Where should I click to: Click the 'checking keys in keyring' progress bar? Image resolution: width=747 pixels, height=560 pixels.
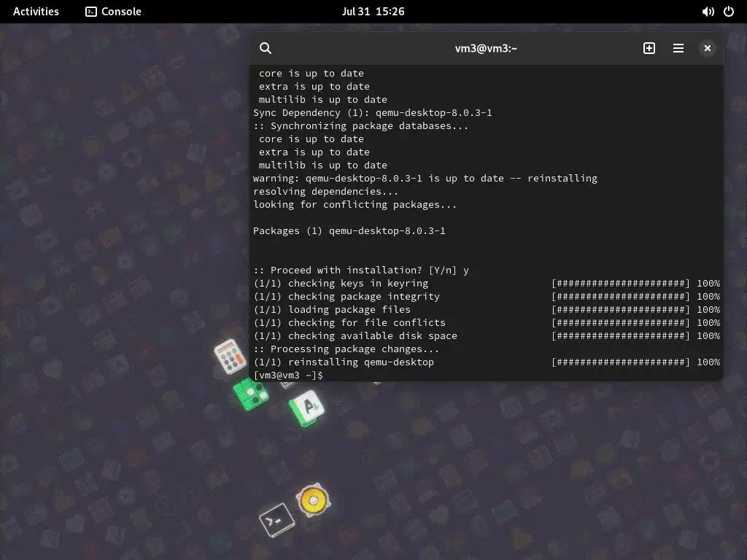pos(620,284)
